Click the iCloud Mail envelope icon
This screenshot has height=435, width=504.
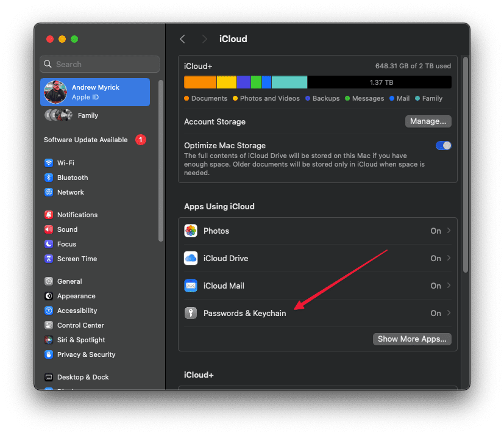pyautogui.click(x=191, y=286)
